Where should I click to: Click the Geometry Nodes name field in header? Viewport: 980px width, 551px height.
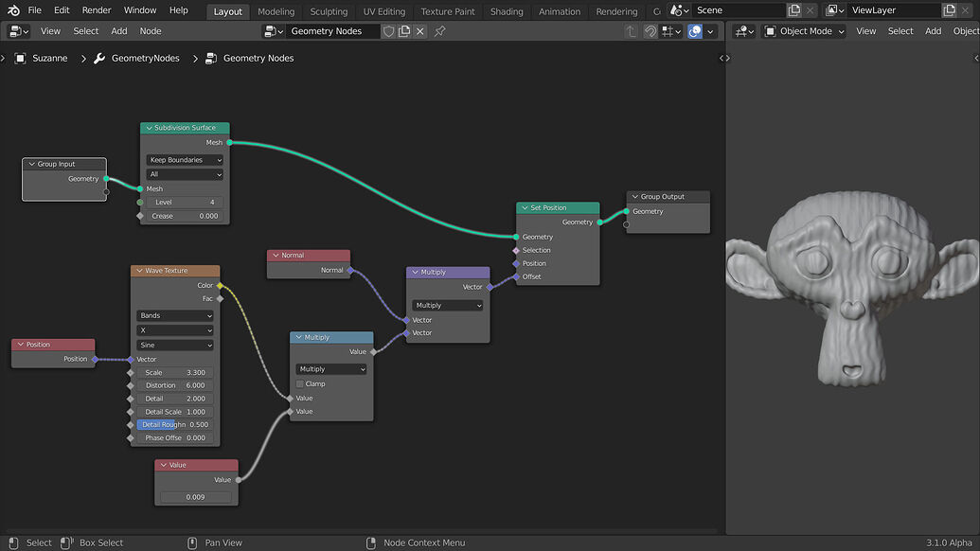click(x=333, y=31)
